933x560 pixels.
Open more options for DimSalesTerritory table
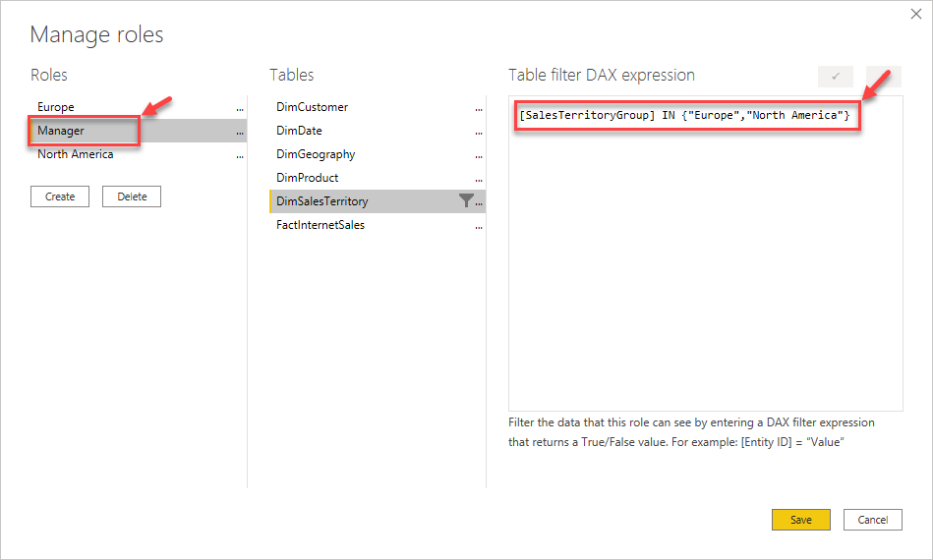(x=480, y=202)
